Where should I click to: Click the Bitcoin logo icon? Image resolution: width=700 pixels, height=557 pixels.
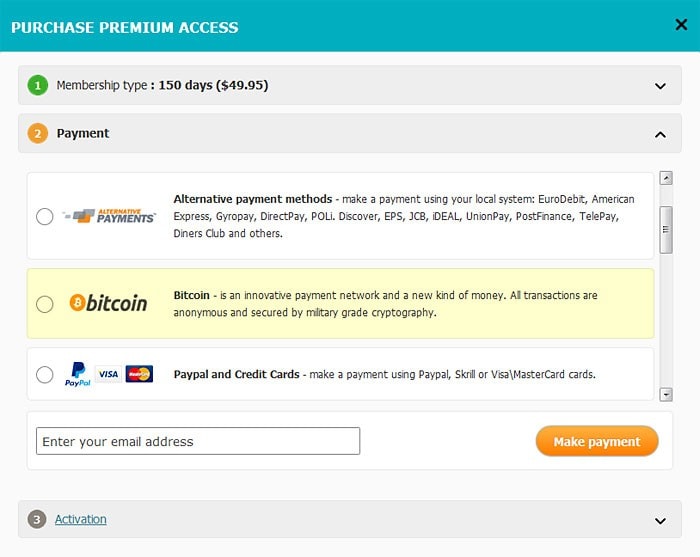point(108,303)
